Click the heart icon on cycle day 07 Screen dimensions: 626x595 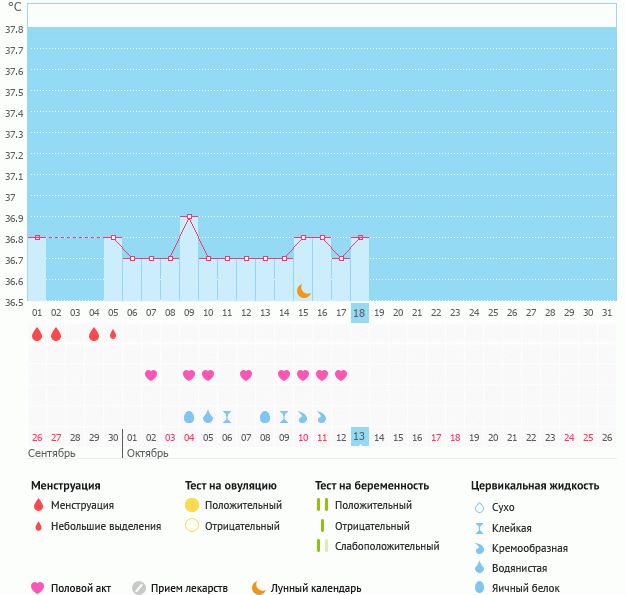(151, 375)
